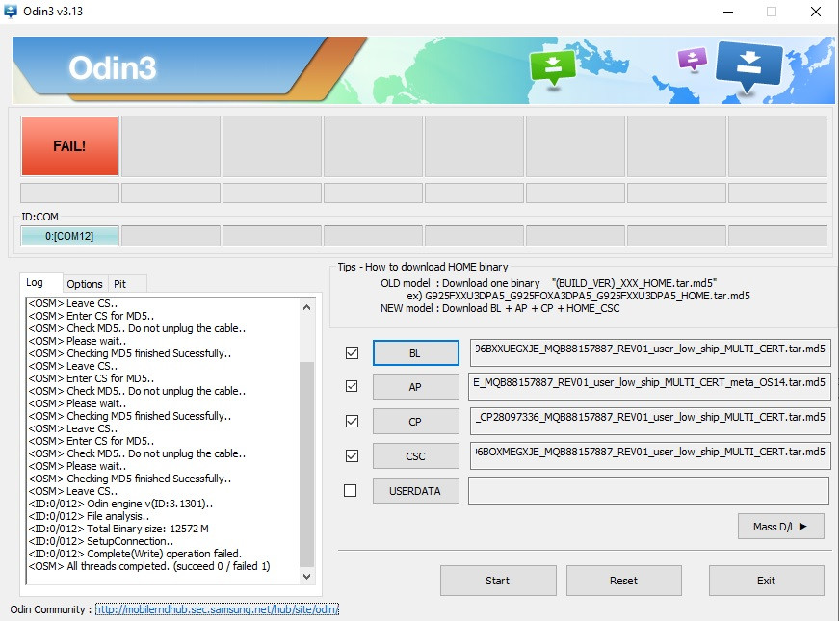Click log line 'Total Binary size: 12572 M'
The image size is (840, 621).
[118, 529]
